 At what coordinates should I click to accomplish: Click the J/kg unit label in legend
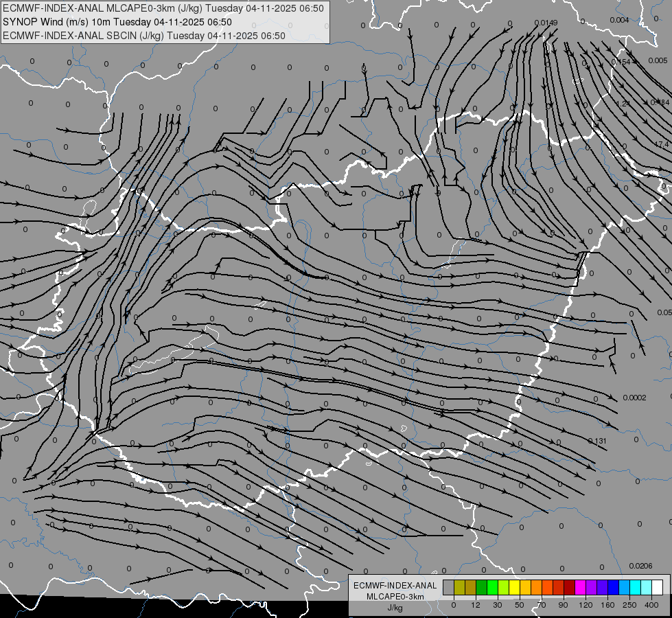[395, 608]
